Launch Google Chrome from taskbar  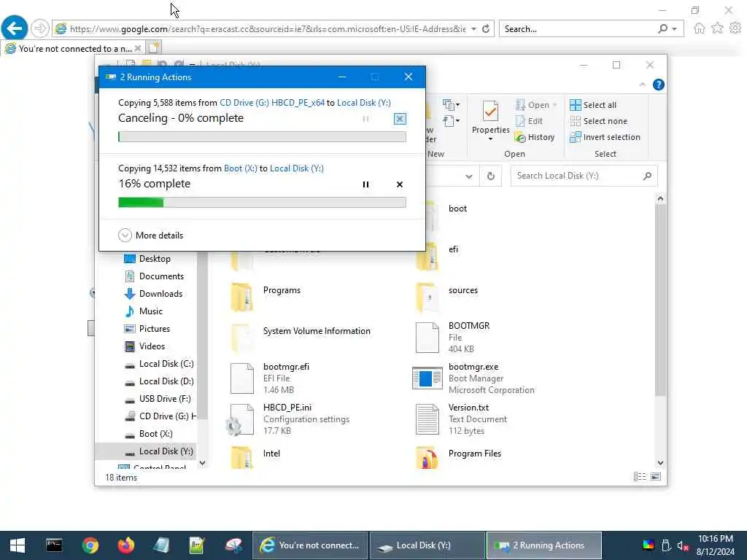[90, 545]
